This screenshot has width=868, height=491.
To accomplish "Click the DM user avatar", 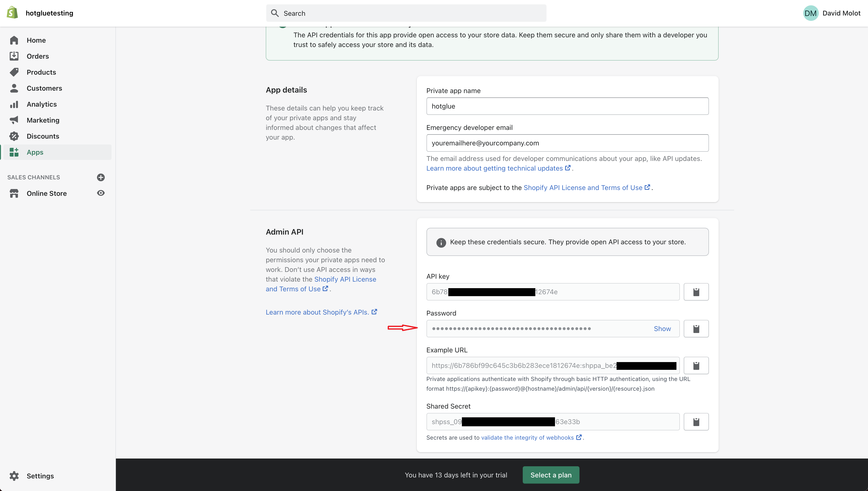I will tap(810, 13).
